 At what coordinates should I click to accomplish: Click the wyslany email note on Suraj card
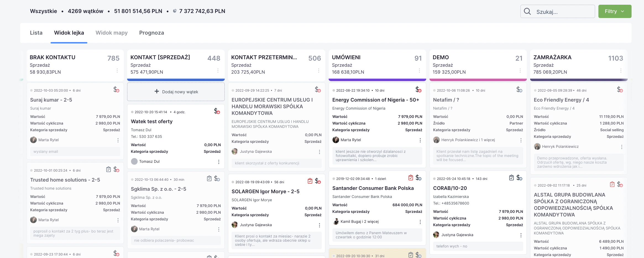coord(75,152)
